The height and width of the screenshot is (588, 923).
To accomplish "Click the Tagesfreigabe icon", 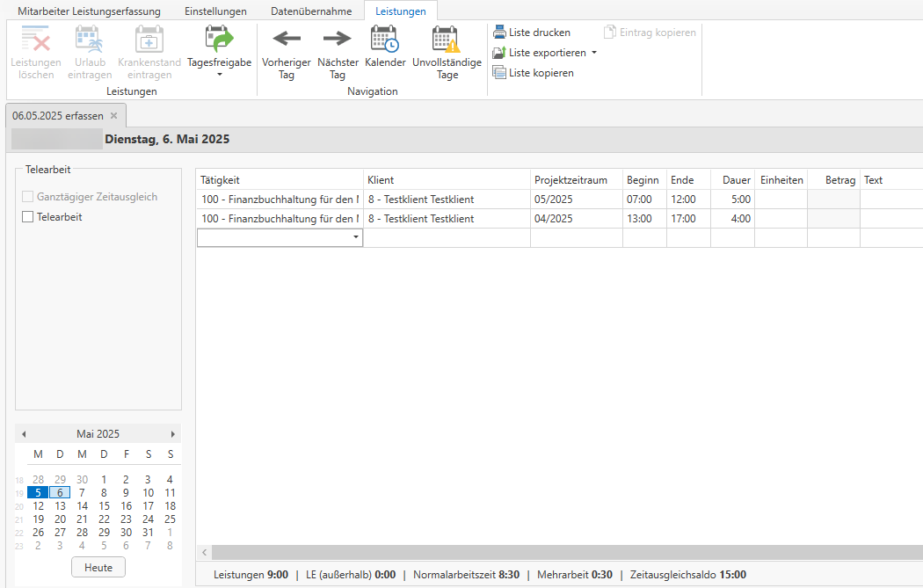I will [x=219, y=40].
